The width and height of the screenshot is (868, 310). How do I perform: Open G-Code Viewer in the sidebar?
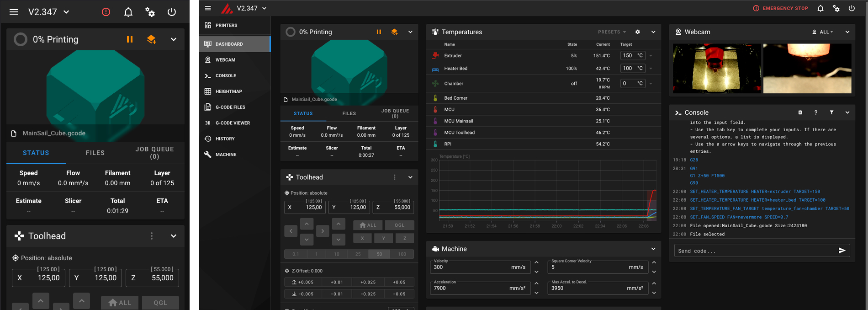pyautogui.click(x=232, y=123)
